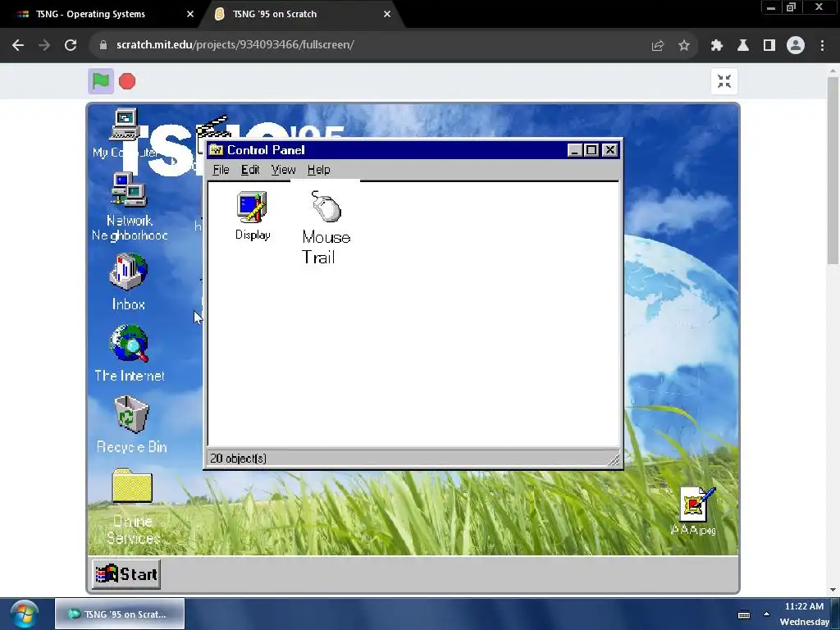The width and height of the screenshot is (840, 630).
Task: Open Chrome profile avatar
Action: click(796, 45)
